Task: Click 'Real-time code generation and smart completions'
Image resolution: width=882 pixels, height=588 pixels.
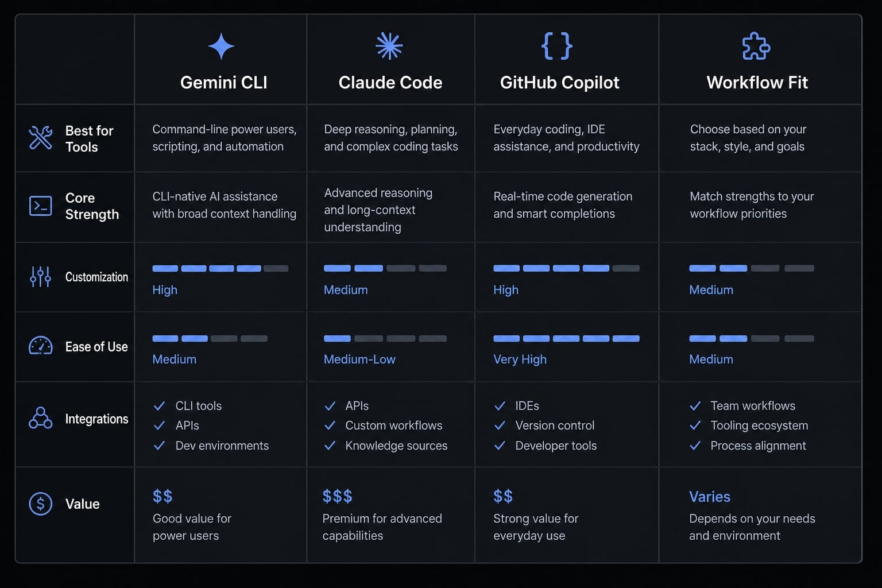Action: click(x=563, y=205)
